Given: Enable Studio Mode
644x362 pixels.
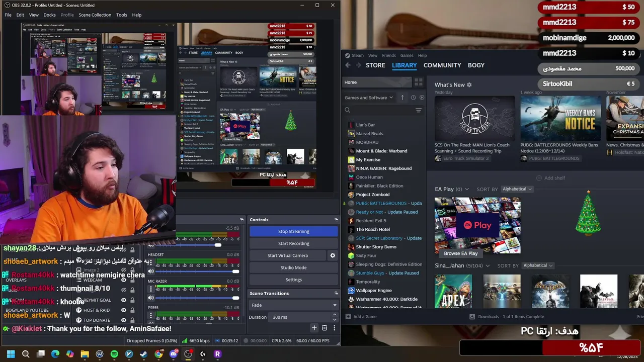Looking at the screenshot, I should click(x=294, y=267).
